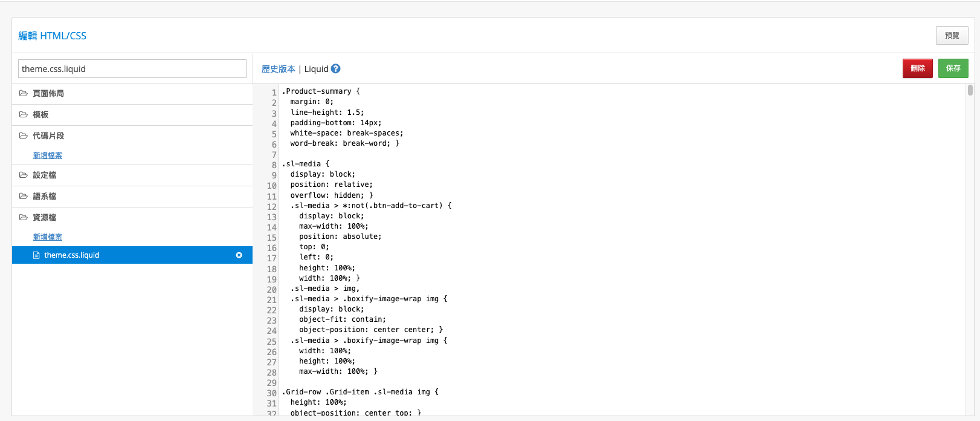Click the 預覽 preview button
980x421 pixels.
tap(952, 36)
